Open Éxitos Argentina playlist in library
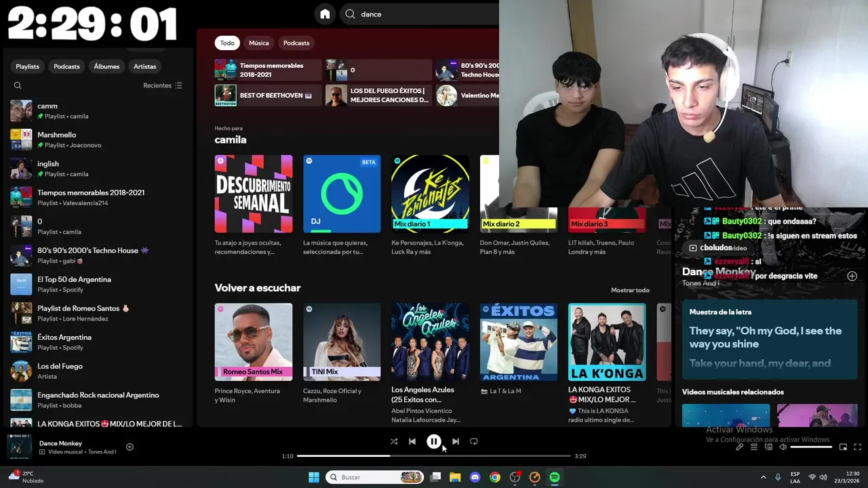 click(96, 342)
